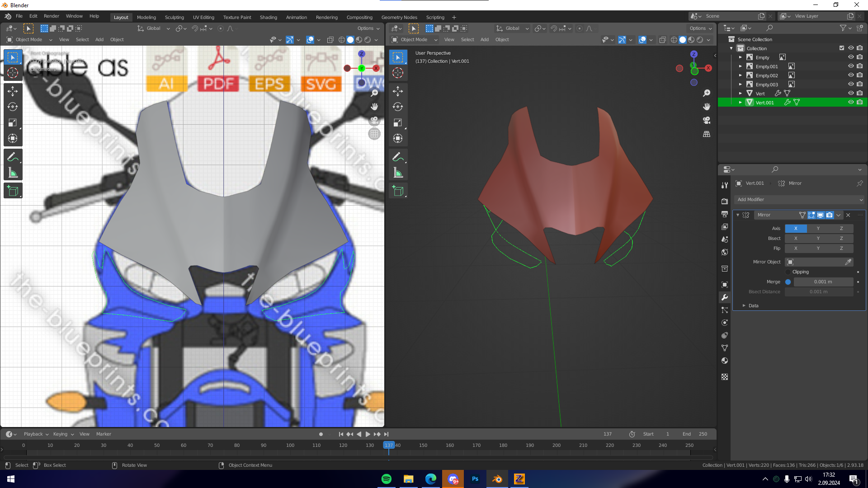This screenshot has height=488, width=868.
Task: Click the Merge distance value field
Action: click(823, 282)
